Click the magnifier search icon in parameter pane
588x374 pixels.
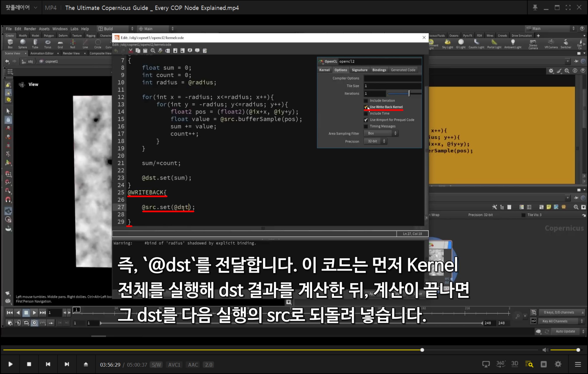click(567, 71)
